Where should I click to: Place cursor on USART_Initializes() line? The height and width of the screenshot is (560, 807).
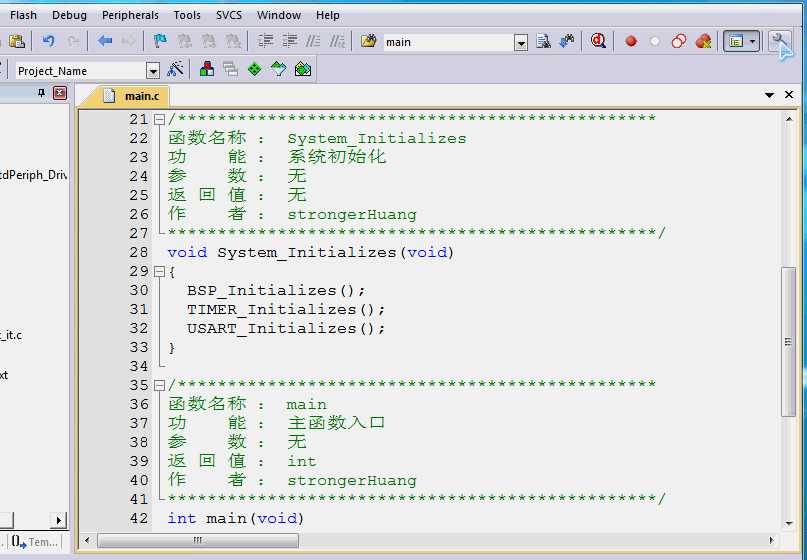[286, 328]
